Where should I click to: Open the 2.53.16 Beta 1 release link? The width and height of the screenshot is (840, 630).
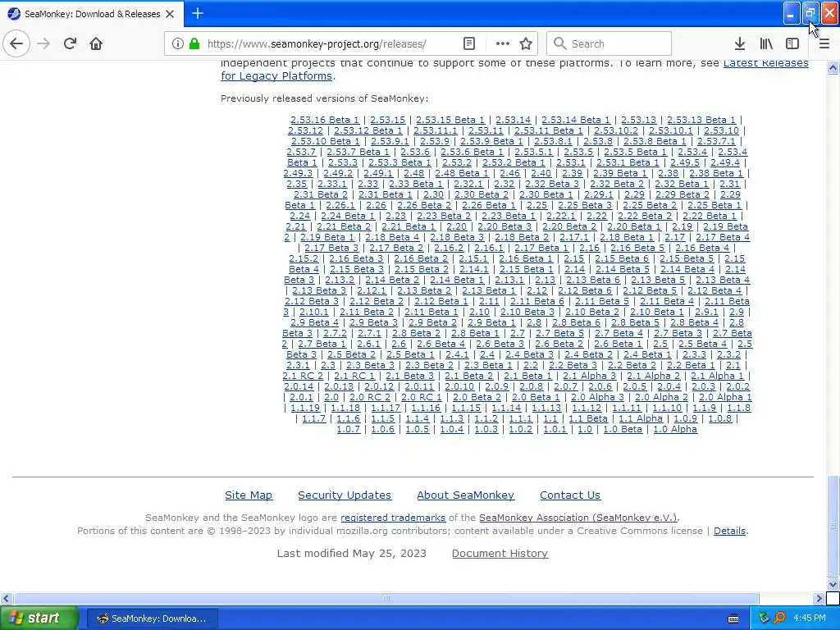[x=325, y=120]
